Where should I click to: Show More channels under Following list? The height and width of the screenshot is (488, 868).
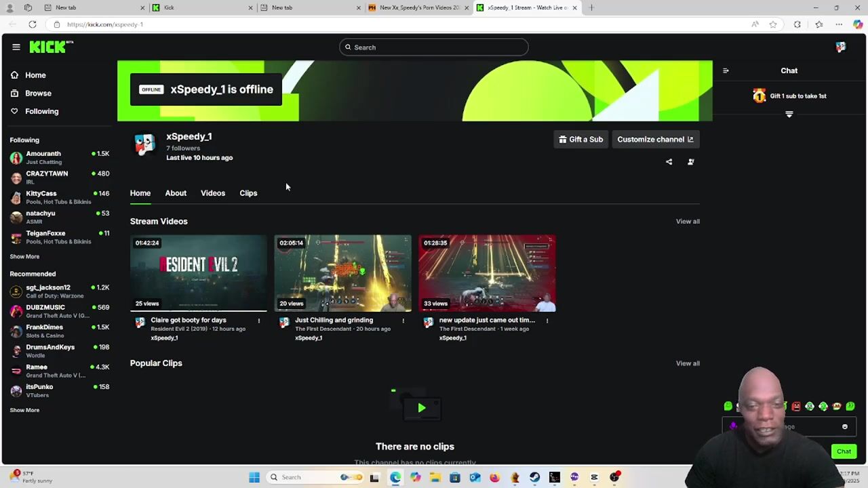pos(24,257)
